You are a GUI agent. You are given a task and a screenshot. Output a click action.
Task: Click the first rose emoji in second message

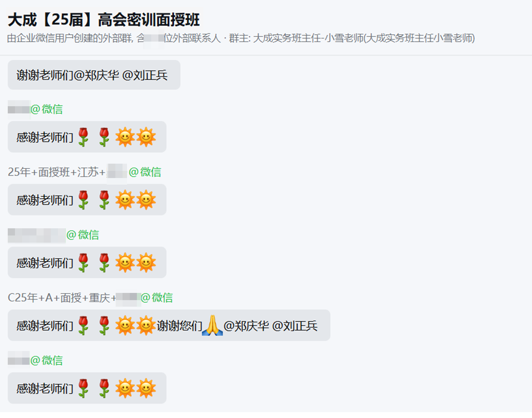(x=83, y=137)
